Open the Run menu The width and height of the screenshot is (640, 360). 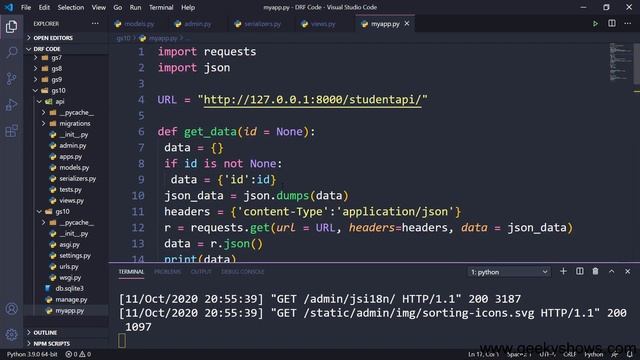pyautogui.click(x=135, y=7)
